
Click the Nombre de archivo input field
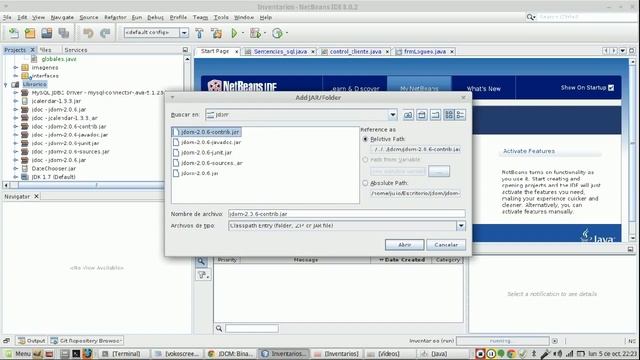pos(347,214)
